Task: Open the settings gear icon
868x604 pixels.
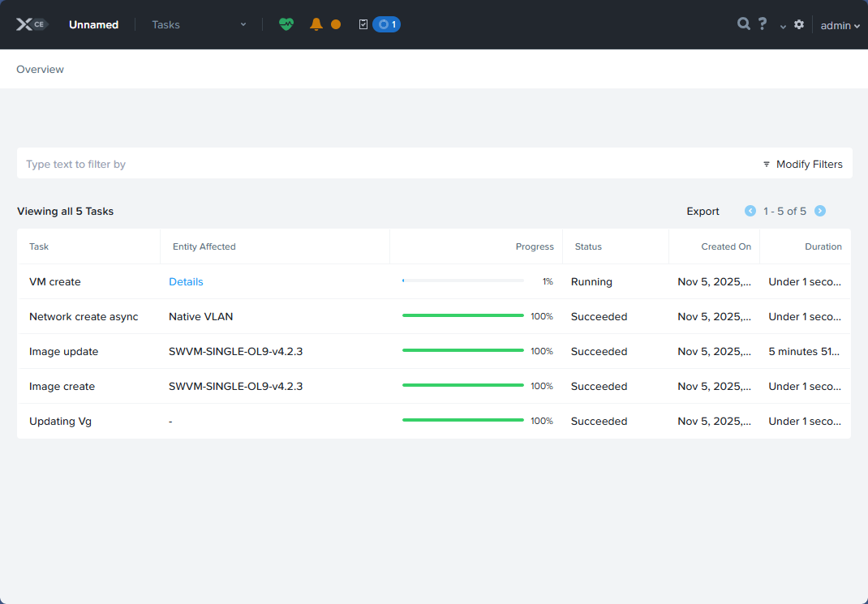Action: tap(799, 24)
